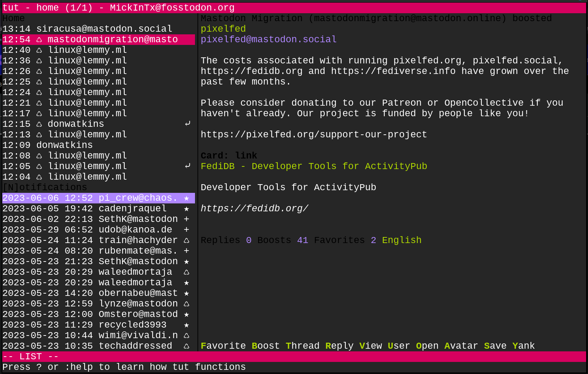Viewport: 588px width, 374px height.
Task: Click star icon on SethK 2023-05-23 21:23 notification
Action: [x=186, y=262]
